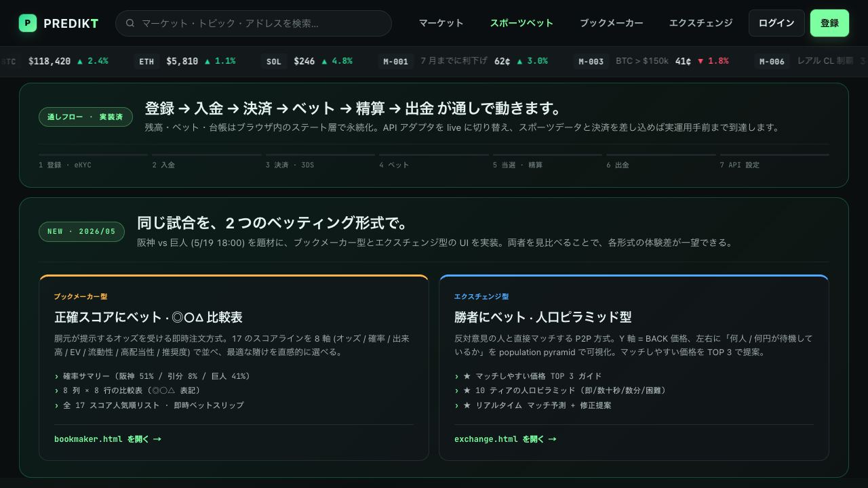
Task: Click the マッチしやすい価格 TOP 3 ガイド bullet
Action: click(x=528, y=376)
